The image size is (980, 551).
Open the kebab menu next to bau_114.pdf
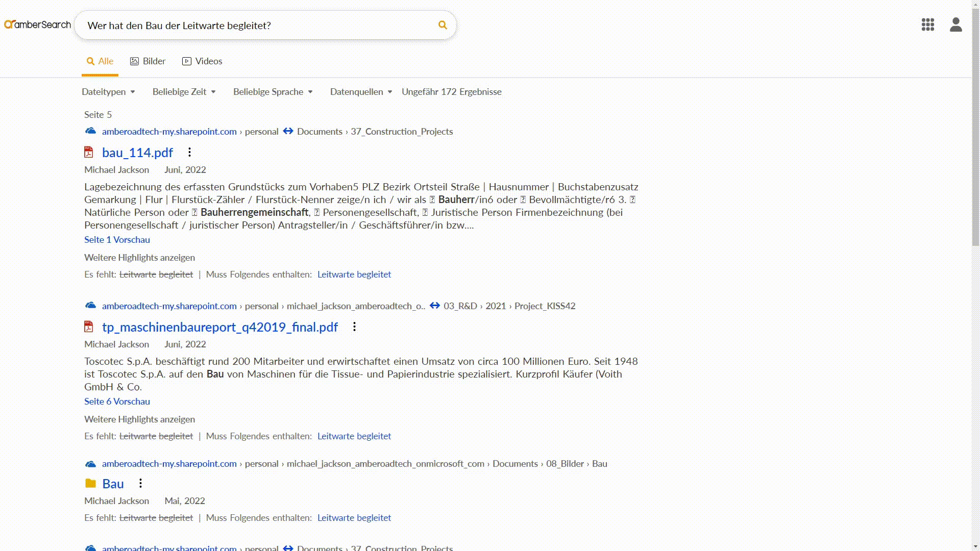(x=189, y=152)
